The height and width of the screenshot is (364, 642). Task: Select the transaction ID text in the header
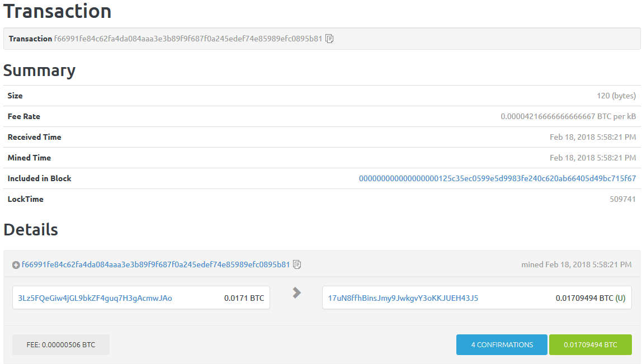click(x=188, y=39)
